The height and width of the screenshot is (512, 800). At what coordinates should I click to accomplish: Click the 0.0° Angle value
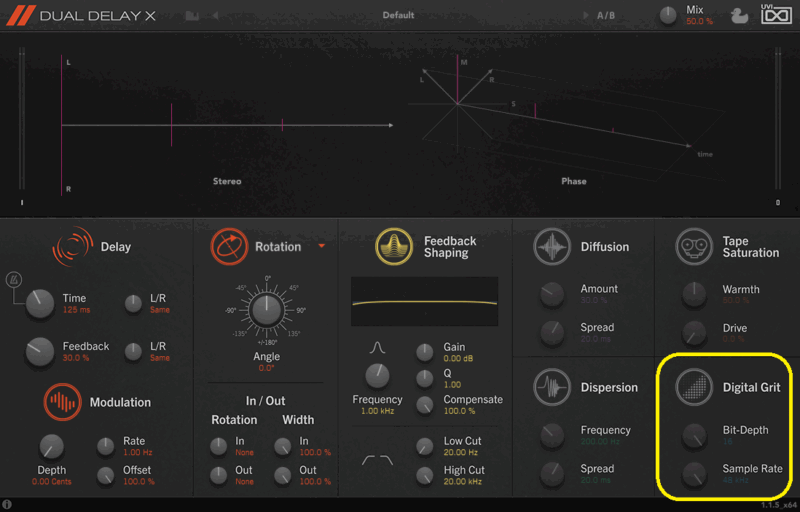point(266,368)
